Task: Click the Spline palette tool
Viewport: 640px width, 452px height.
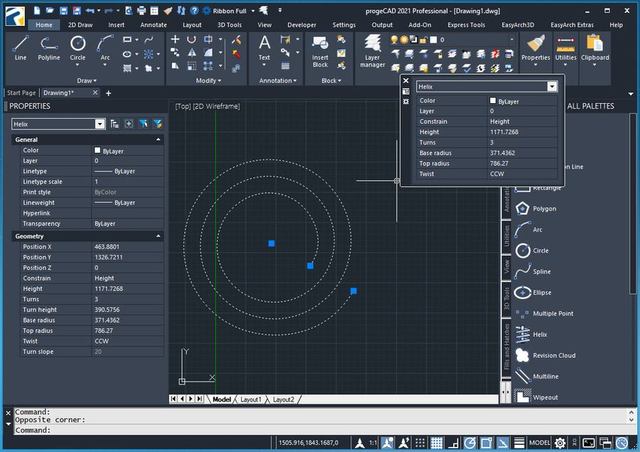Action: pyautogui.click(x=541, y=271)
